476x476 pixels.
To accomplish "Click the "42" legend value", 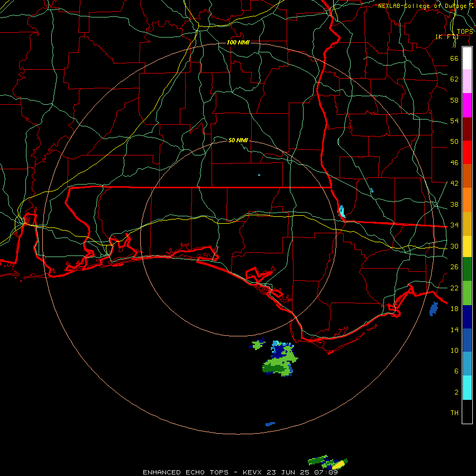I will coord(454,183).
